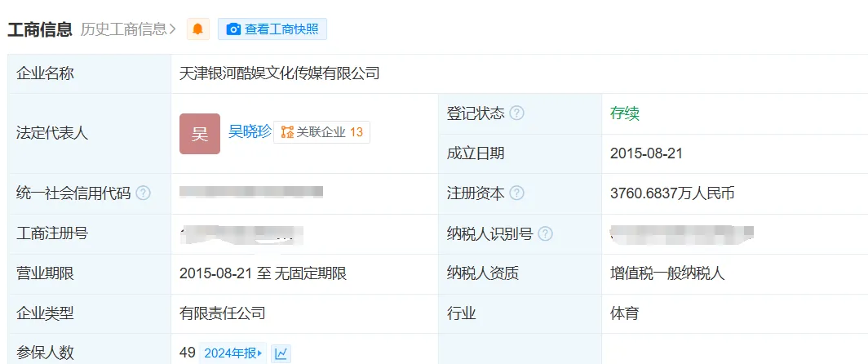Click 增值税一般纳税人 taxpayer qualification value
868x364 pixels.
[x=667, y=273]
